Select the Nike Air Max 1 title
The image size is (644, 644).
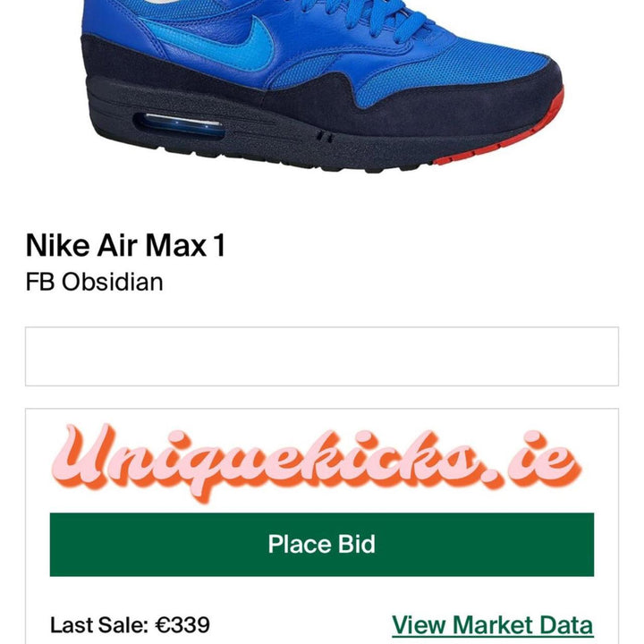pyautogui.click(x=126, y=245)
